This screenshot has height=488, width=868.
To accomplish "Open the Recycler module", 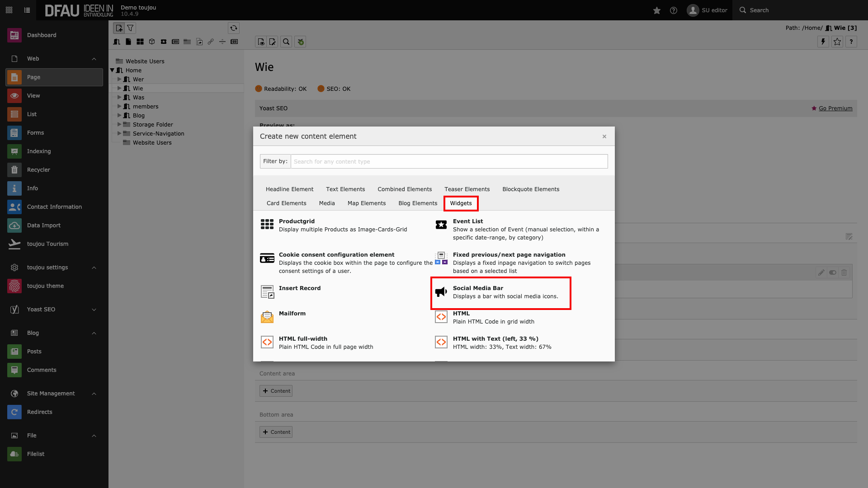I will pyautogui.click(x=38, y=170).
